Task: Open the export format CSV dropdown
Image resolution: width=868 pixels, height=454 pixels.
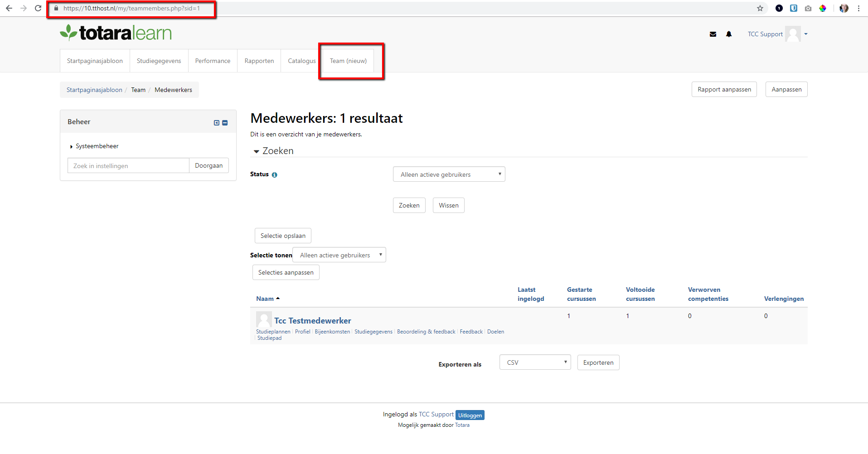Action: pyautogui.click(x=535, y=362)
